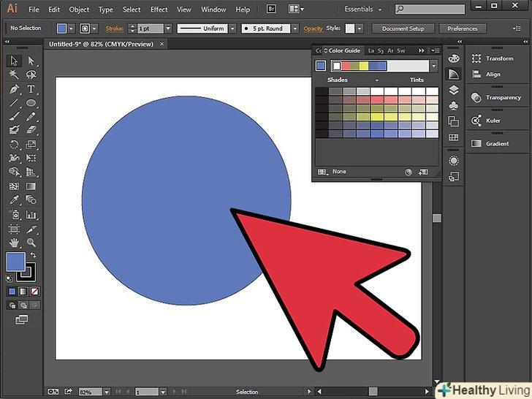Viewport: 532px width, 399px height.
Task: Activate the Zoom magnifier tool
Action: point(31,242)
